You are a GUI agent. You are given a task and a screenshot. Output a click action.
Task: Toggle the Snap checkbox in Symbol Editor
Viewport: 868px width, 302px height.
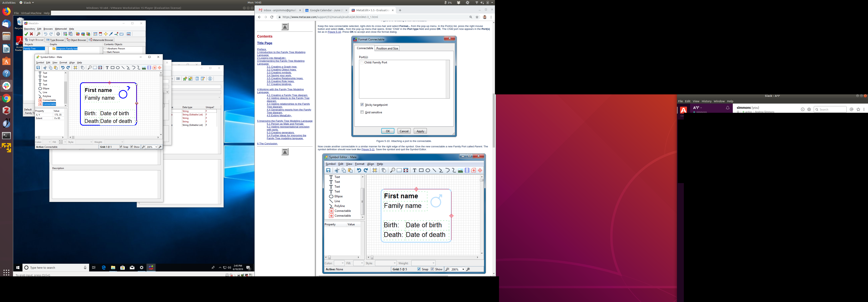pos(121,147)
